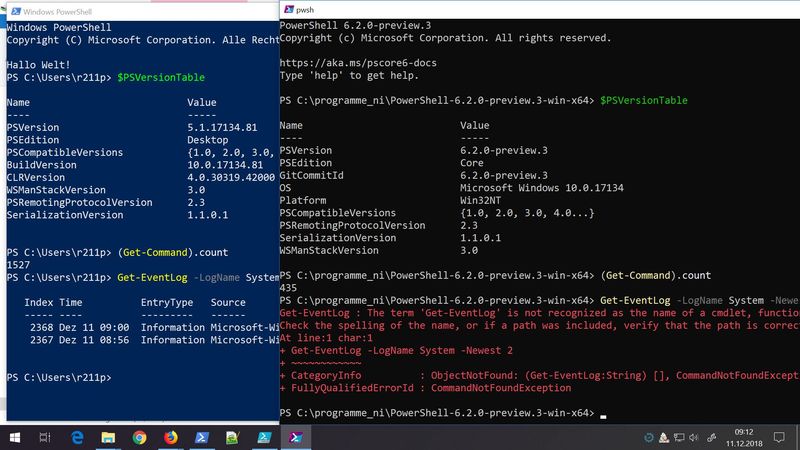Click the EntryType column header

(x=167, y=303)
